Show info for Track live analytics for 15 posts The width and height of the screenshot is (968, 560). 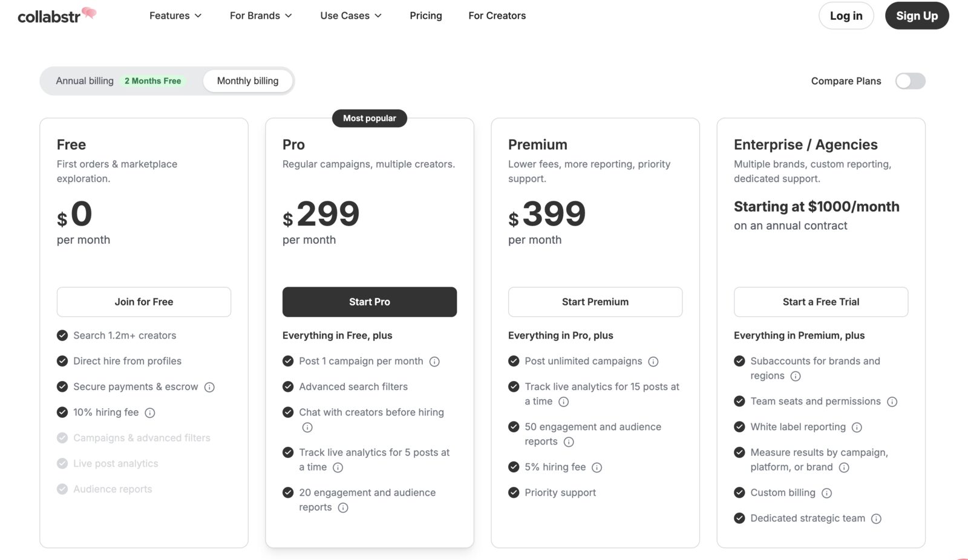(x=564, y=402)
